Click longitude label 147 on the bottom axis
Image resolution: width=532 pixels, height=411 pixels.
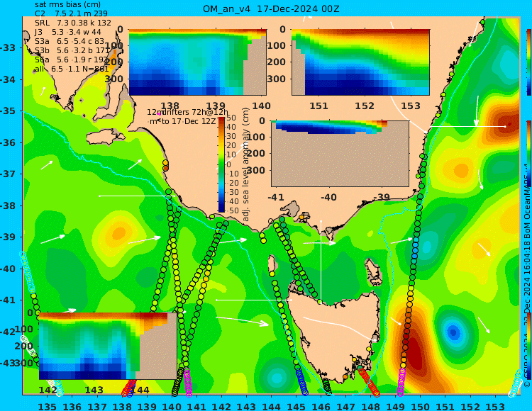point(345,406)
